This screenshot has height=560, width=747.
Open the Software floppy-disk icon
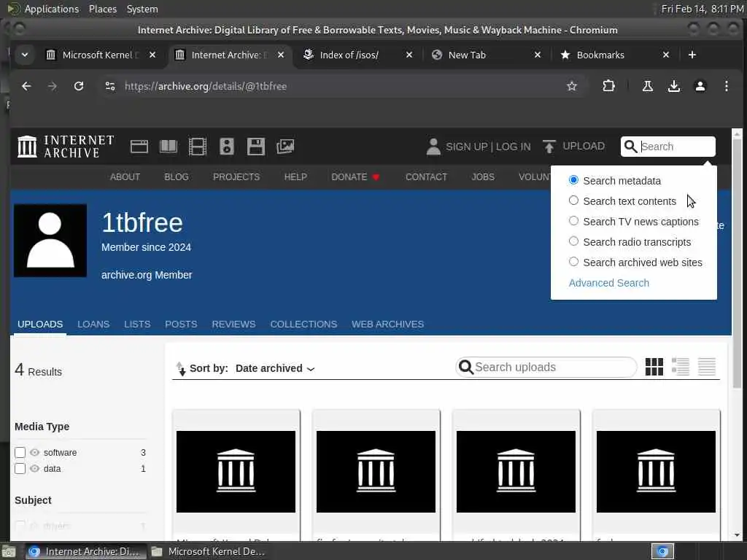coord(256,147)
